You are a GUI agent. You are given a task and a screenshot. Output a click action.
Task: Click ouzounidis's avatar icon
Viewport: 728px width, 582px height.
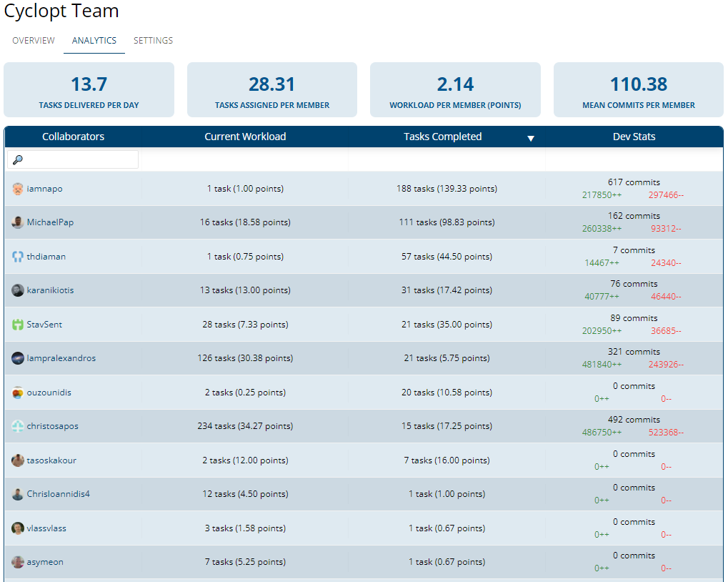click(18, 393)
